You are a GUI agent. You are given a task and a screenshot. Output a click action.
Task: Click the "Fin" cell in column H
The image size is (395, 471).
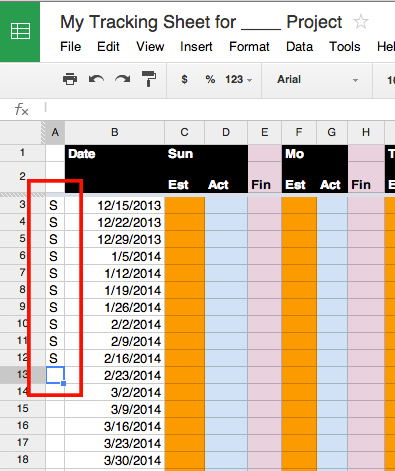point(366,177)
